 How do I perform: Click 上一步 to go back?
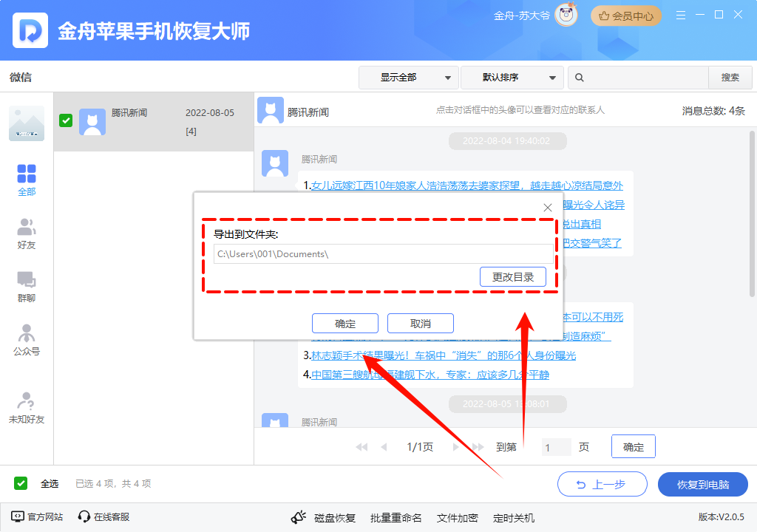[602, 484]
